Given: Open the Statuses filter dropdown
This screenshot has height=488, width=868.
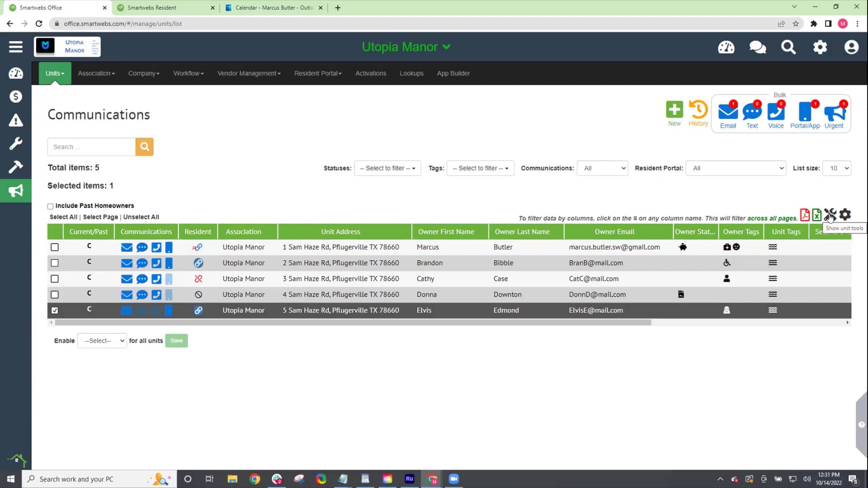Looking at the screenshot, I should click(387, 168).
